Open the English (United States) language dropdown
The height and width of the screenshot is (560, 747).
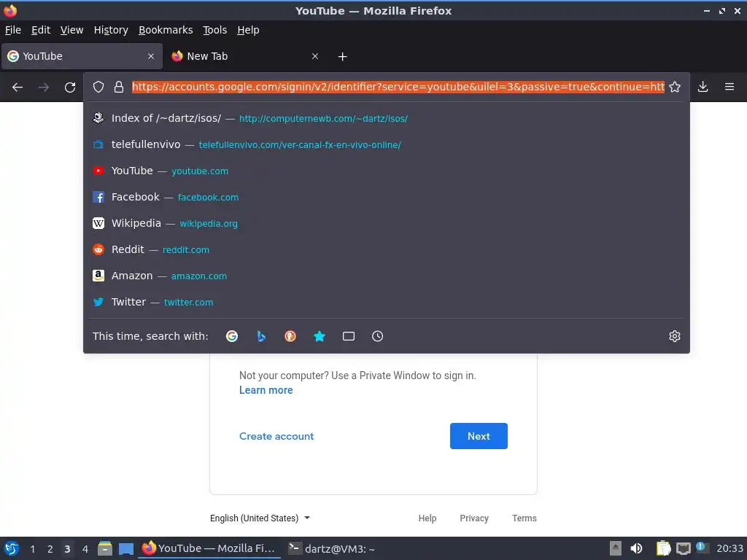click(x=260, y=518)
